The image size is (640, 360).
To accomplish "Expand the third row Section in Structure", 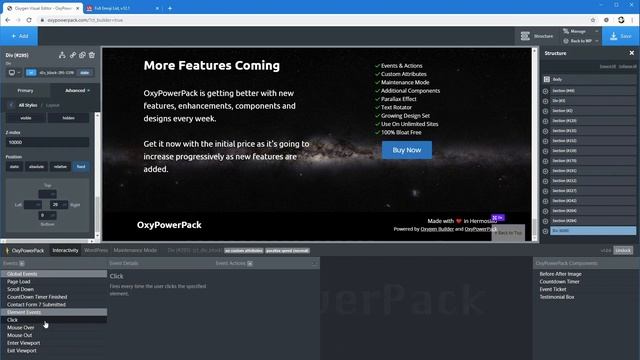I will pos(545,111).
